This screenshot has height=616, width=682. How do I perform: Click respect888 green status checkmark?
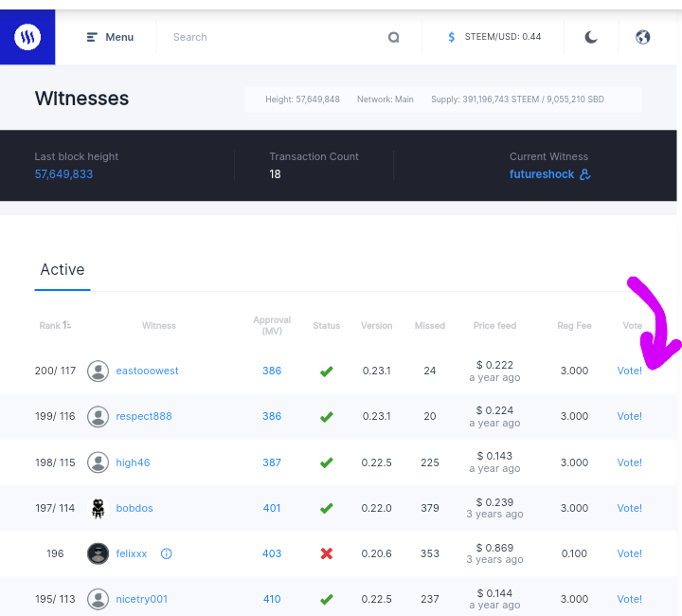tap(326, 417)
